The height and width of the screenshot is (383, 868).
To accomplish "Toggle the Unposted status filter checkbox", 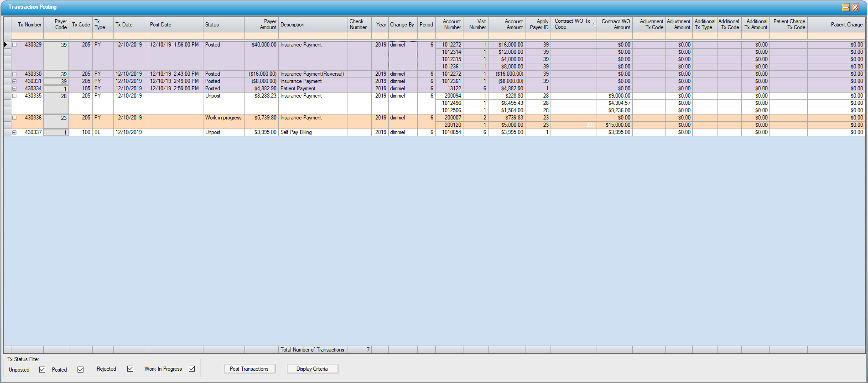I will point(42,369).
